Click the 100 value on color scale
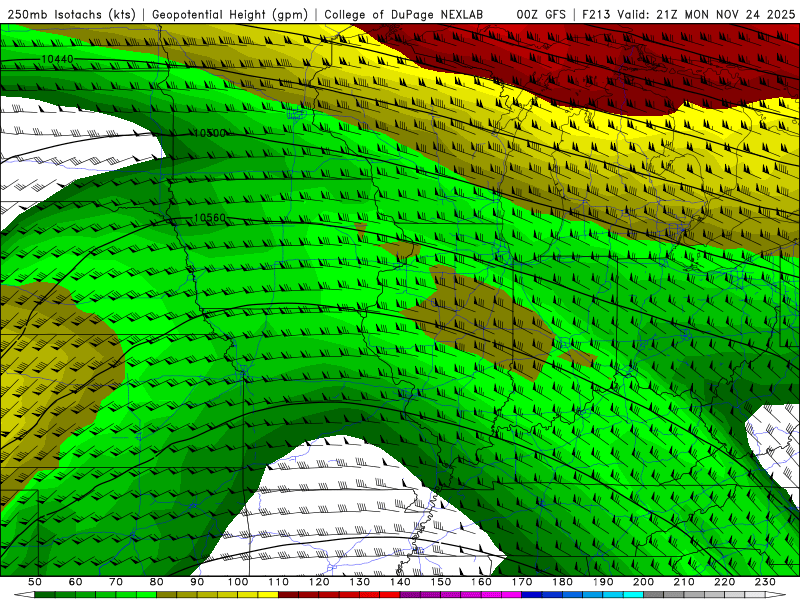Image resolution: width=800 pixels, height=600 pixels. pos(238,582)
